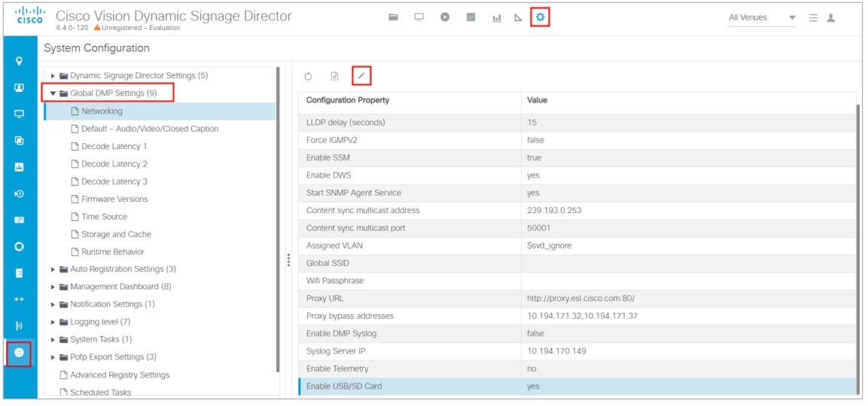This screenshot has width=868, height=406.
Task: Click the person-on-screen icon in left sidebar
Action: [x=20, y=87]
